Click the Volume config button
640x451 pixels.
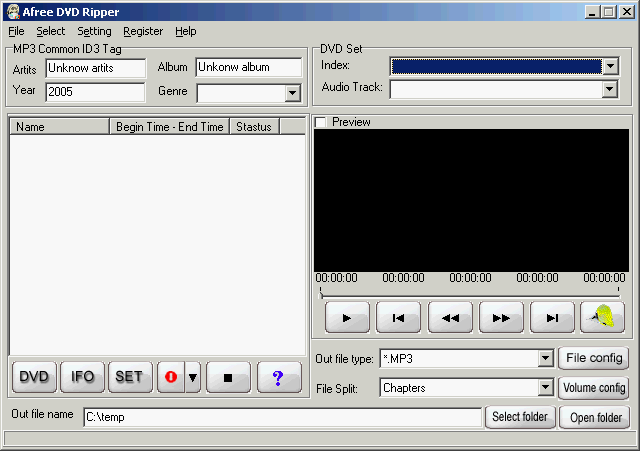click(x=593, y=387)
